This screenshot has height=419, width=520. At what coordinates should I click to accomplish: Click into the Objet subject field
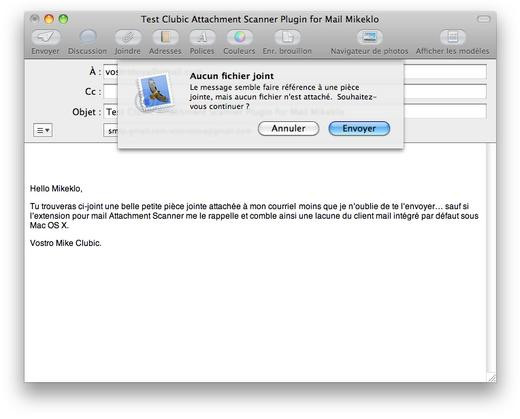(295, 112)
